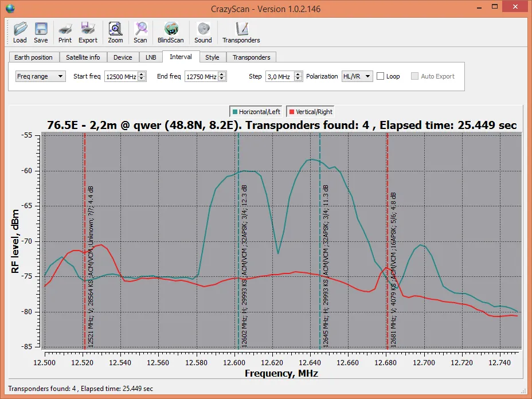
Task: Increase the Step value with spinner
Action: coord(298,74)
